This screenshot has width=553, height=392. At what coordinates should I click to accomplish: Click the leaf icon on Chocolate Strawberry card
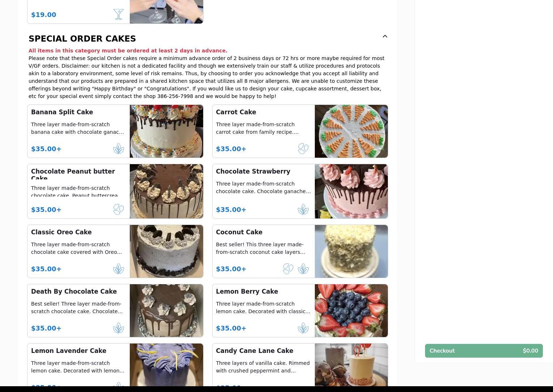click(x=303, y=209)
